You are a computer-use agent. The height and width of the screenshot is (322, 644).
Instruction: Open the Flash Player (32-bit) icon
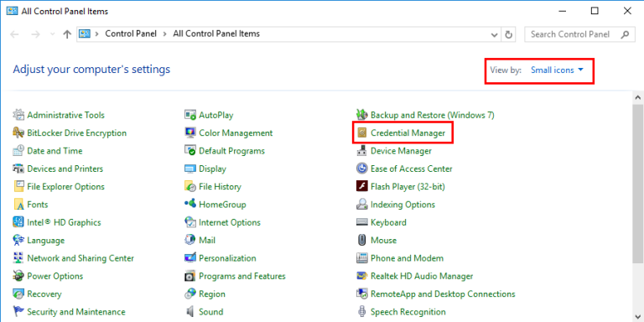362,186
